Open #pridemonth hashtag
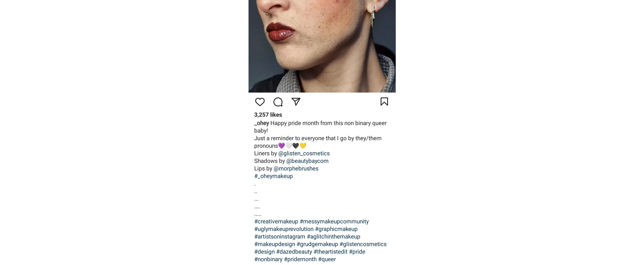This screenshot has height=265, width=644. click(x=300, y=259)
